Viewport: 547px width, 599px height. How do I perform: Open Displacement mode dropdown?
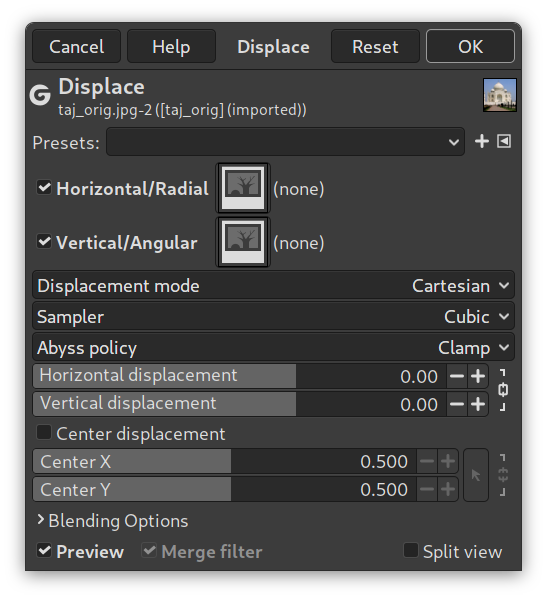(274, 285)
